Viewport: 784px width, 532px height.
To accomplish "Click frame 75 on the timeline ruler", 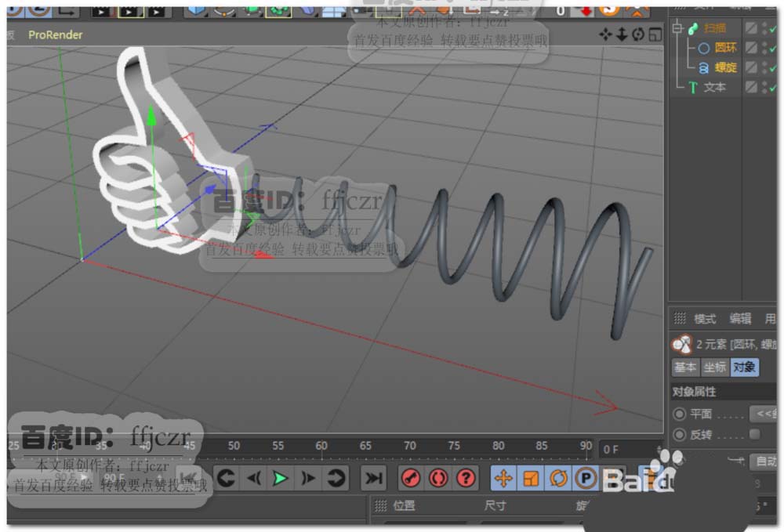I will [453, 446].
